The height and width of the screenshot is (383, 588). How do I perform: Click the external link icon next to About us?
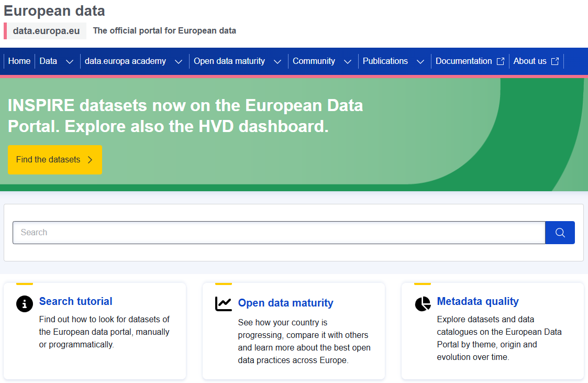point(555,61)
